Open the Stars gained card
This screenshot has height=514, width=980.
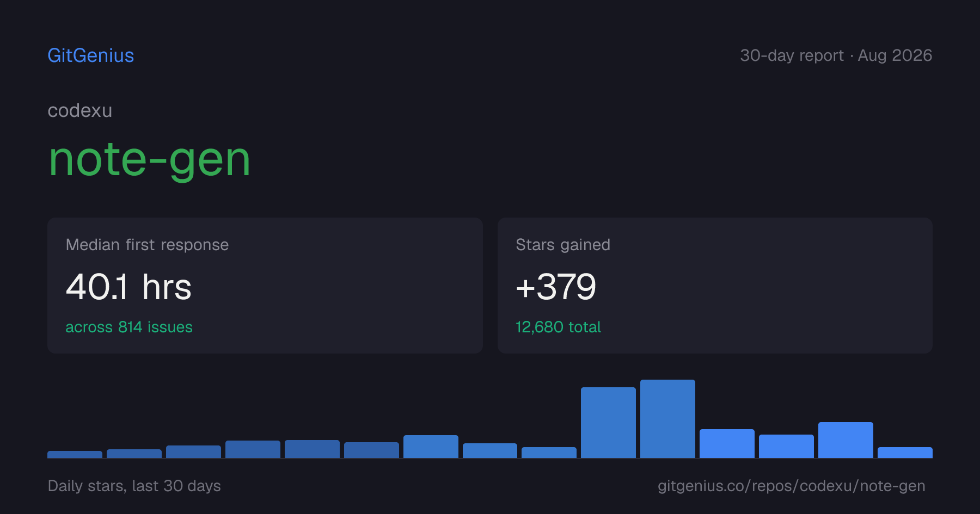715,286
